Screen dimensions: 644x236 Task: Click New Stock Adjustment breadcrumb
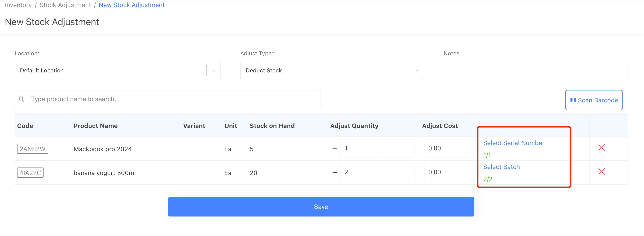point(131,5)
